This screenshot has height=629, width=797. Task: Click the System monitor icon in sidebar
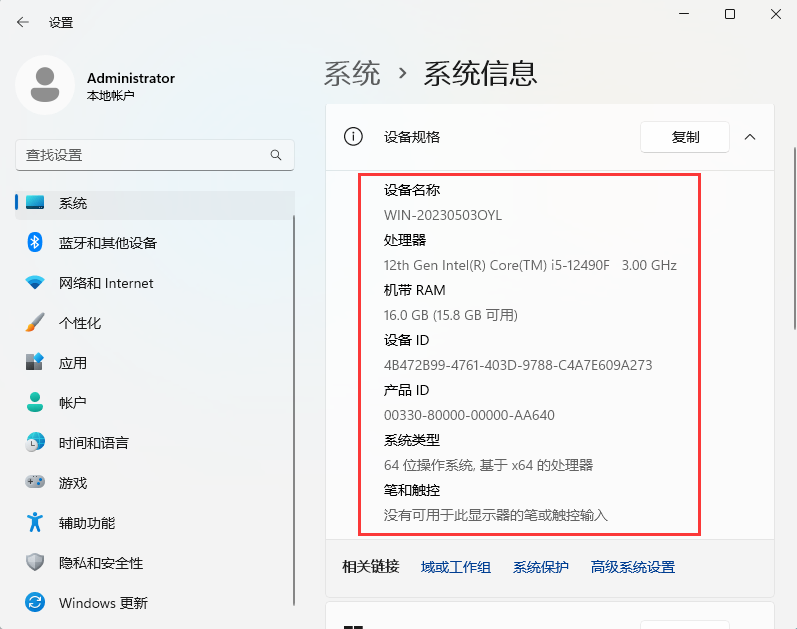click(x=35, y=202)
